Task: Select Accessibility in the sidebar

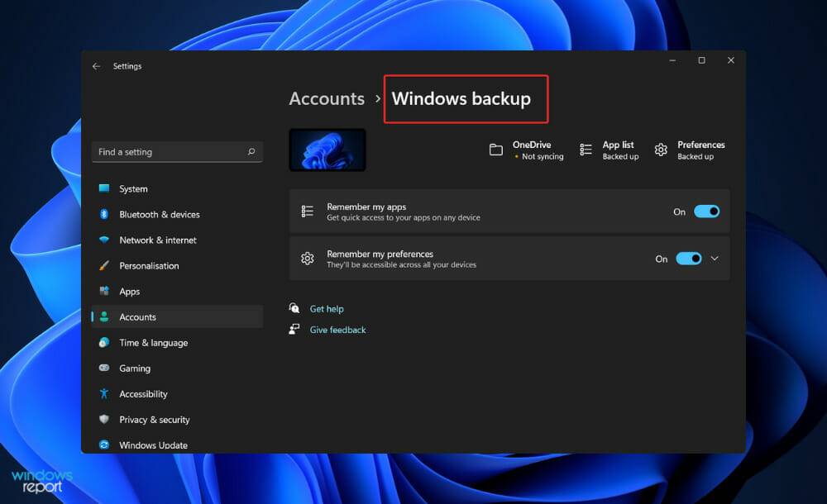Action: click(x=141, y=393)
